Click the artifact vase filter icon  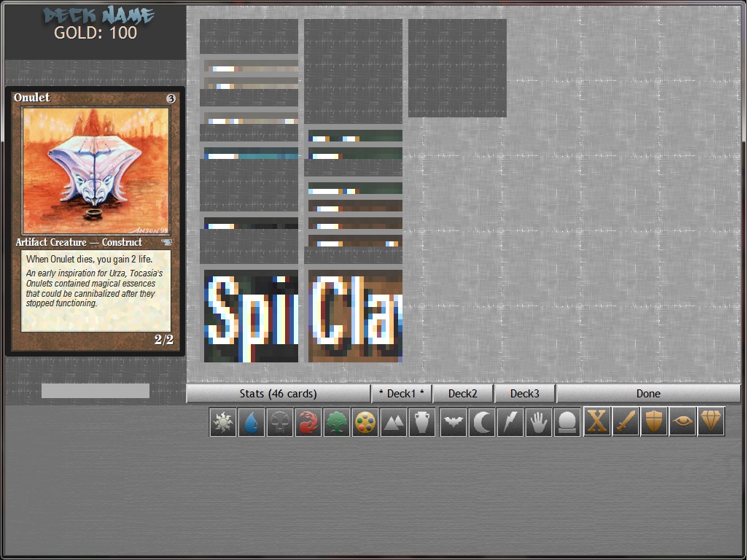click(422, 422)
